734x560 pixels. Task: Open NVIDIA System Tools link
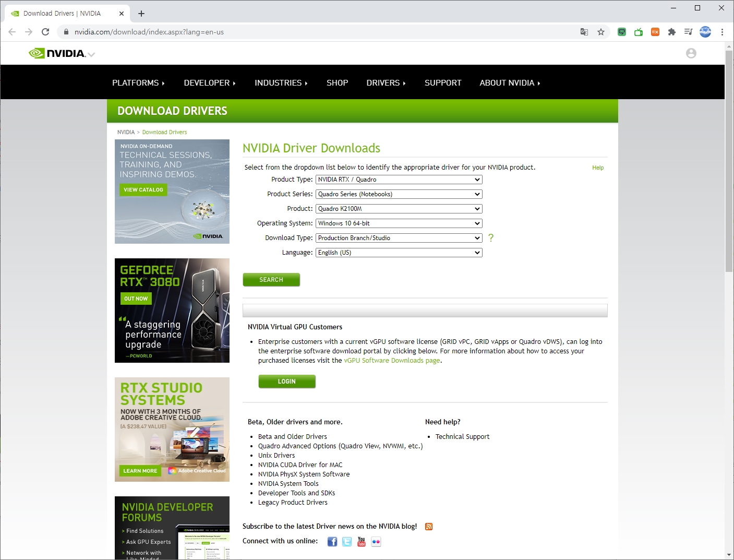pyautogui.click(x=288, y=484)
